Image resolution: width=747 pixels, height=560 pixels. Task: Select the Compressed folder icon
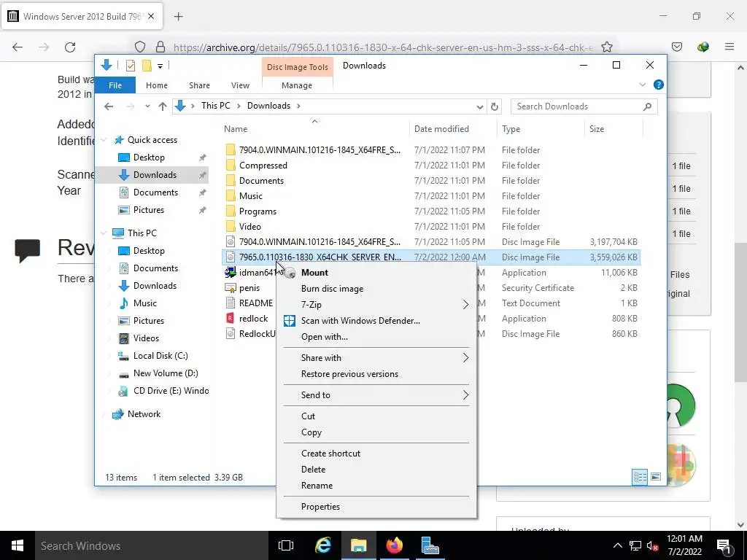(x=231, y=166)
